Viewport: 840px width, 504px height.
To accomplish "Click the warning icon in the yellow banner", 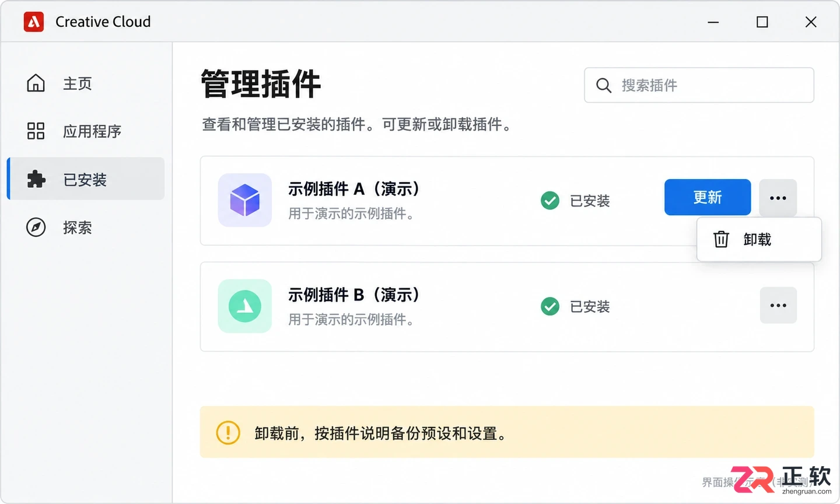I will [228, 433].
